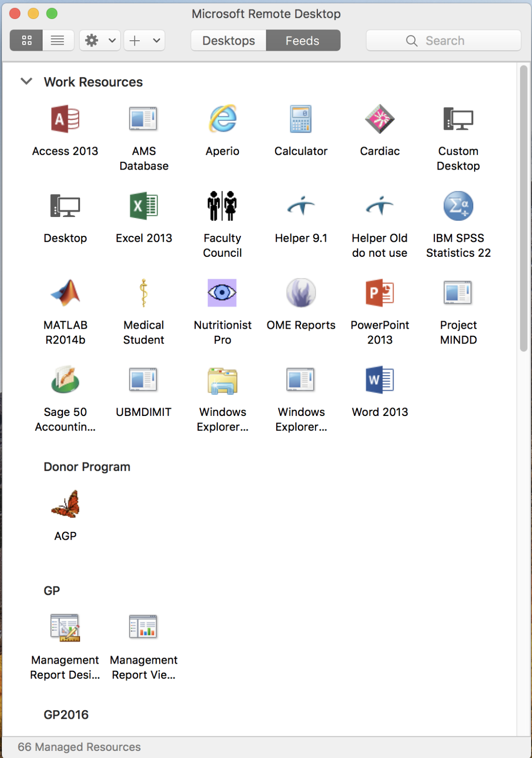
Task: Launch Word 2013 from Work Resources
Action: pos(379,380)
